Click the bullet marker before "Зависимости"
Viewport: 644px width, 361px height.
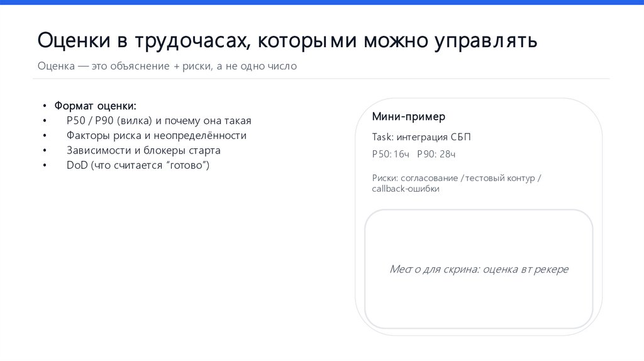(45, 151)
